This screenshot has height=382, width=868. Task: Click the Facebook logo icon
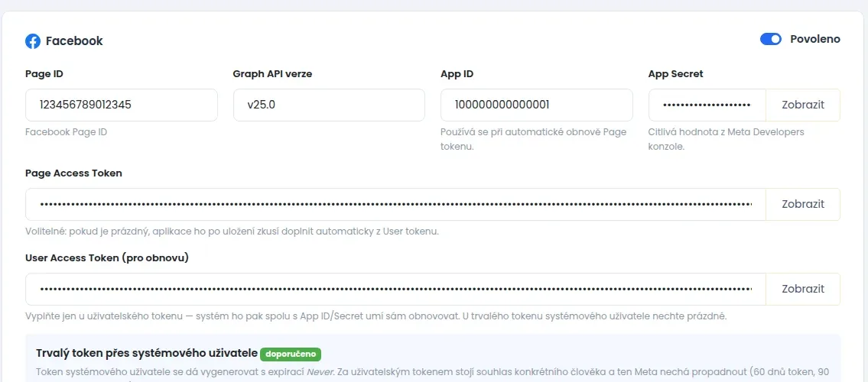[33, 41]
